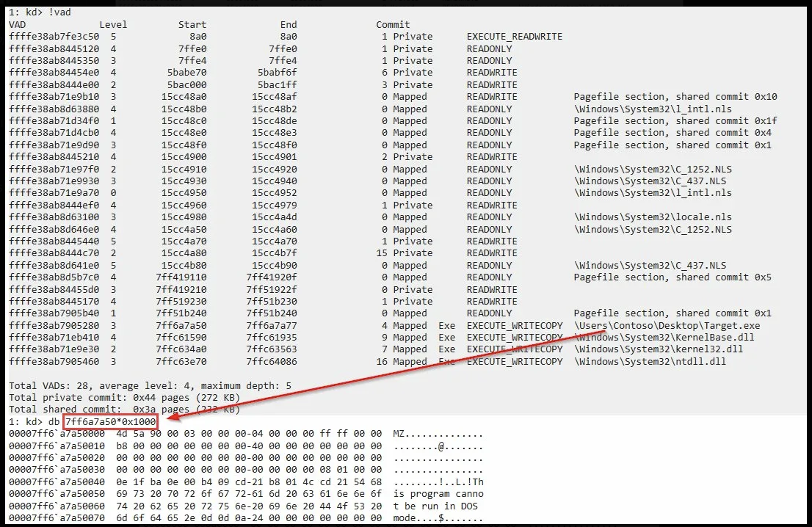This screenshot has width=812, height=527.
Task: Click VAD address ffffe38ab7905280
Action: click(x=54, y=326)
